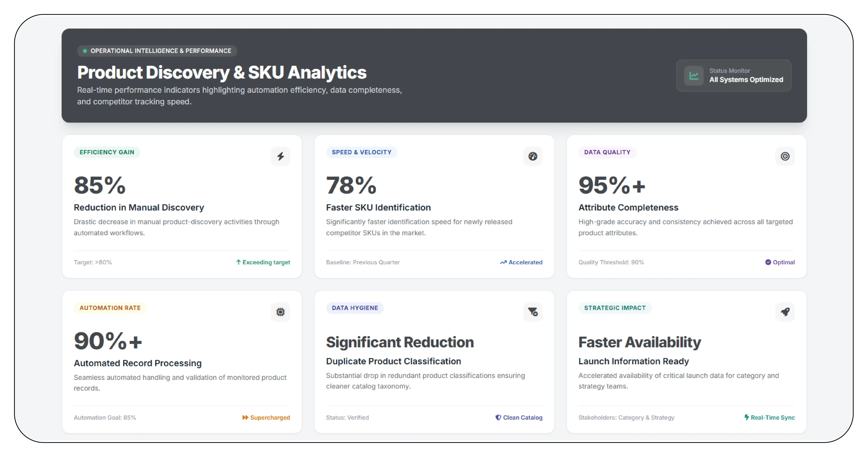This screenshot has height=457, width=868.
Task: Click the trend line icon beside Accelerated
Action: point(503,262)
